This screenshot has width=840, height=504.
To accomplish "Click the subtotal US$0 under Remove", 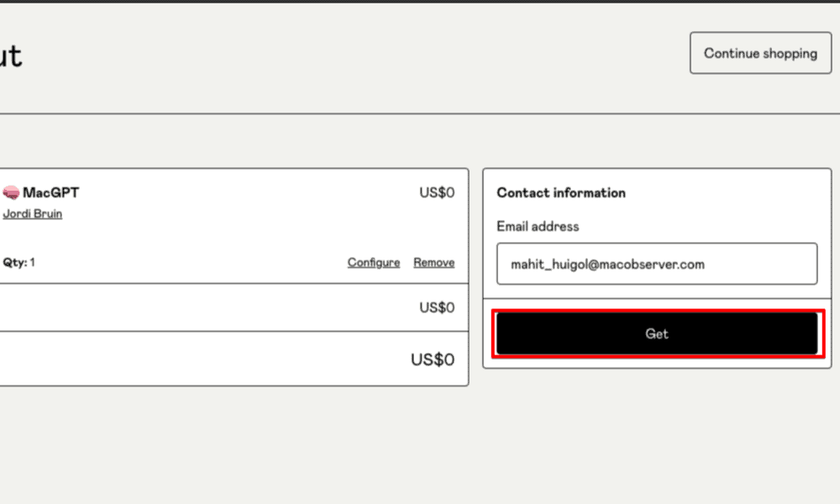I will (x=437, y=307).
